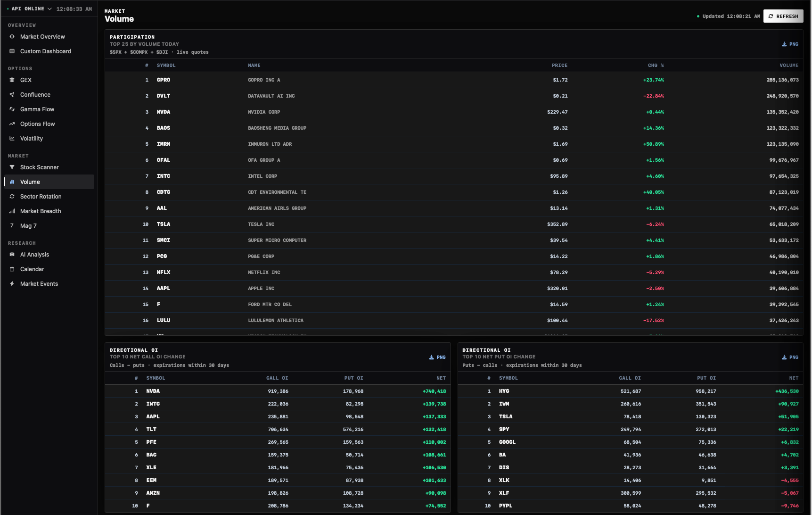Click GOOGL symbol in Net Put OI table
The image size is (812, 515).
pyautogui.click(x=508, y=442)
